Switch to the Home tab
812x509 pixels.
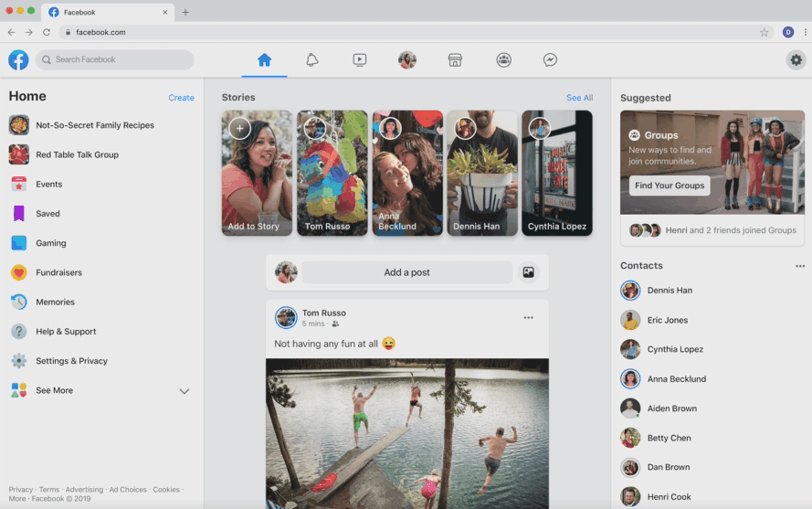(x=264, y=60)
